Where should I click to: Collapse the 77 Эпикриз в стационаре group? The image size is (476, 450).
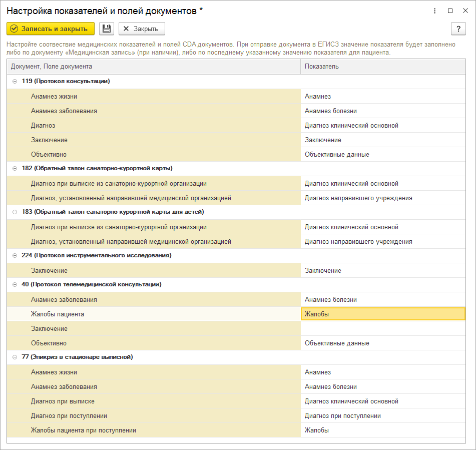click(15, 357)
